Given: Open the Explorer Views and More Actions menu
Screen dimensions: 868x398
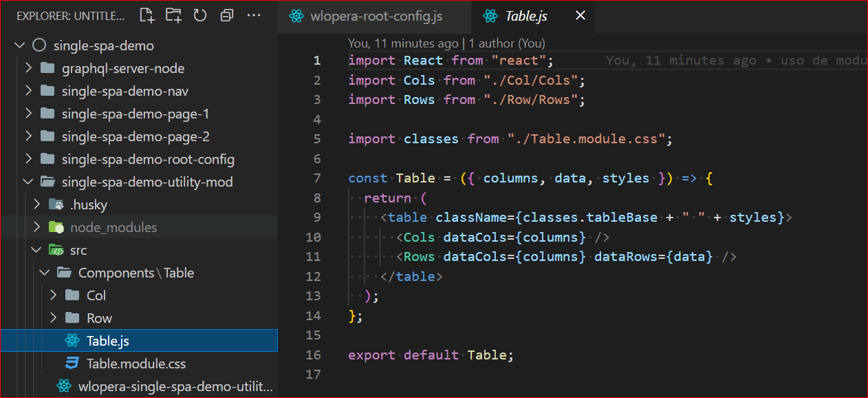Looking at the screenshot, I should click(254, 15).
